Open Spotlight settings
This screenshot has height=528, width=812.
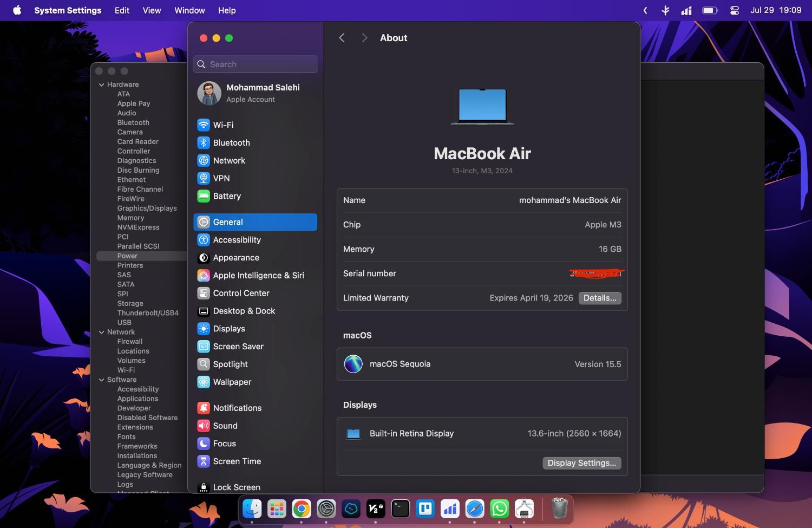(x=255, y=364)
